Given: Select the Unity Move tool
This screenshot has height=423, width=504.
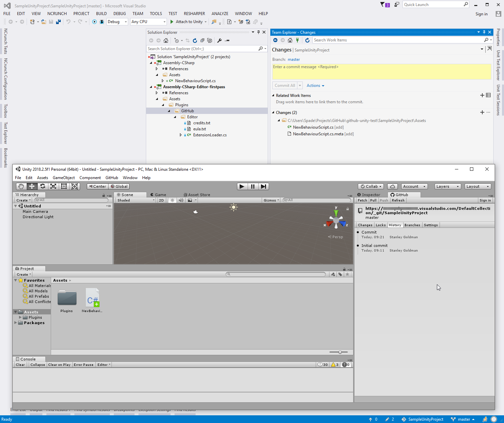Looking at the screenshot, I should pos(32,186).
